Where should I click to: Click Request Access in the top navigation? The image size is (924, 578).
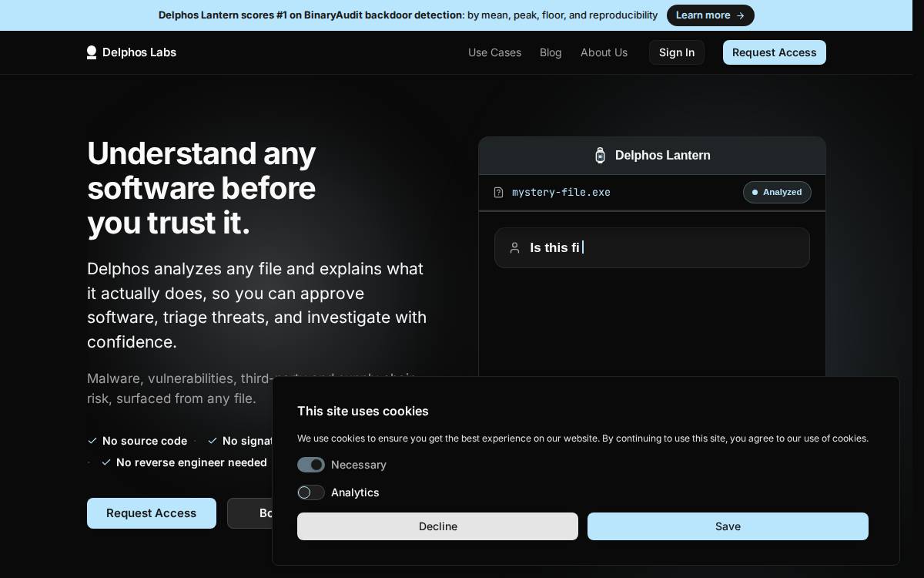(x=774, y=52)
